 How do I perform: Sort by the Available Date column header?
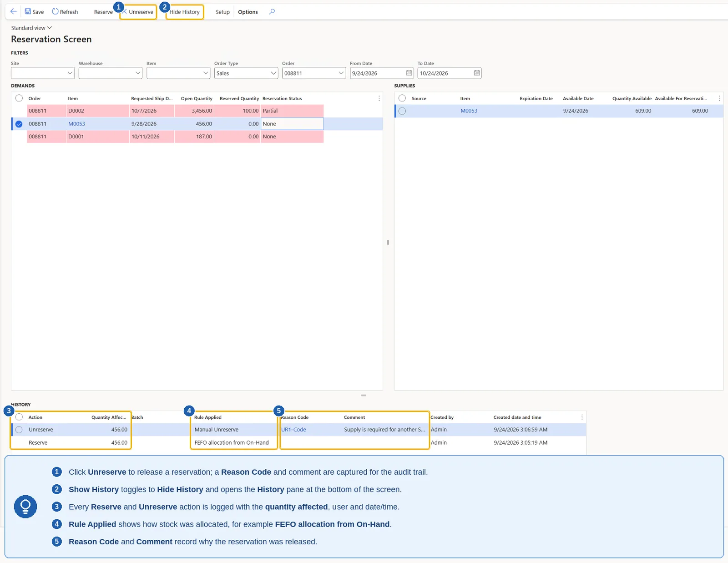click(x=578, y=98)
